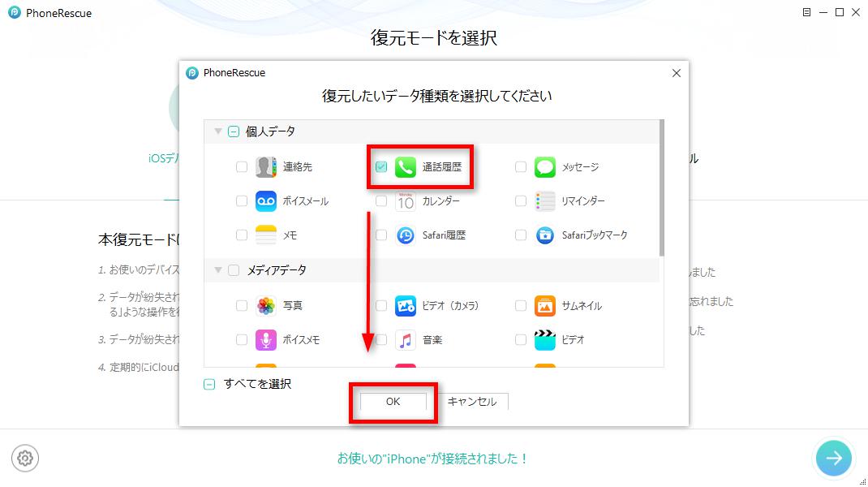The image size is (868, 487).
Task: Collapse the 個人データ section triangle
Action: [218, 131]
